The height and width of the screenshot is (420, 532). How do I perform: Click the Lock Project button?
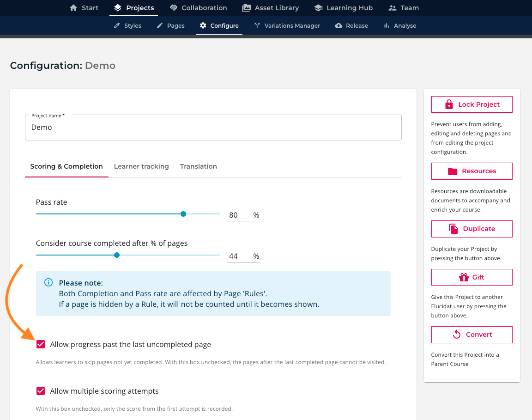point(472,104)
